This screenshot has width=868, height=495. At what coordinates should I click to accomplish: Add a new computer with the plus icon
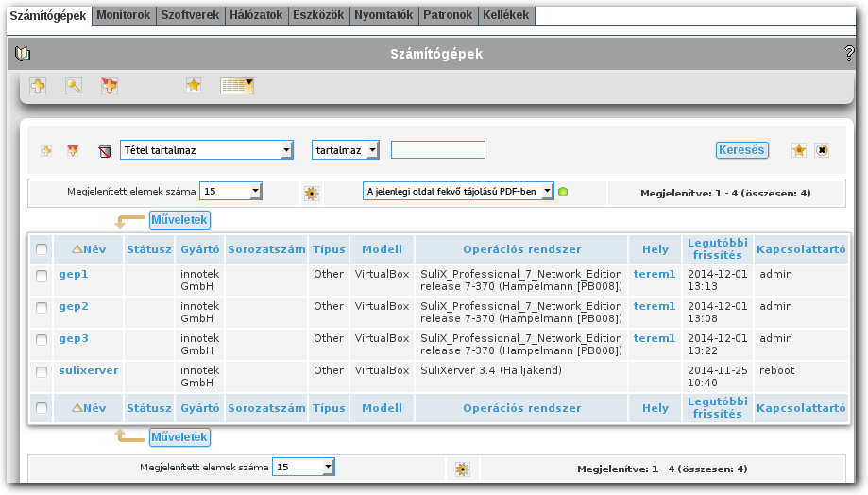click(x=38, y=86)
